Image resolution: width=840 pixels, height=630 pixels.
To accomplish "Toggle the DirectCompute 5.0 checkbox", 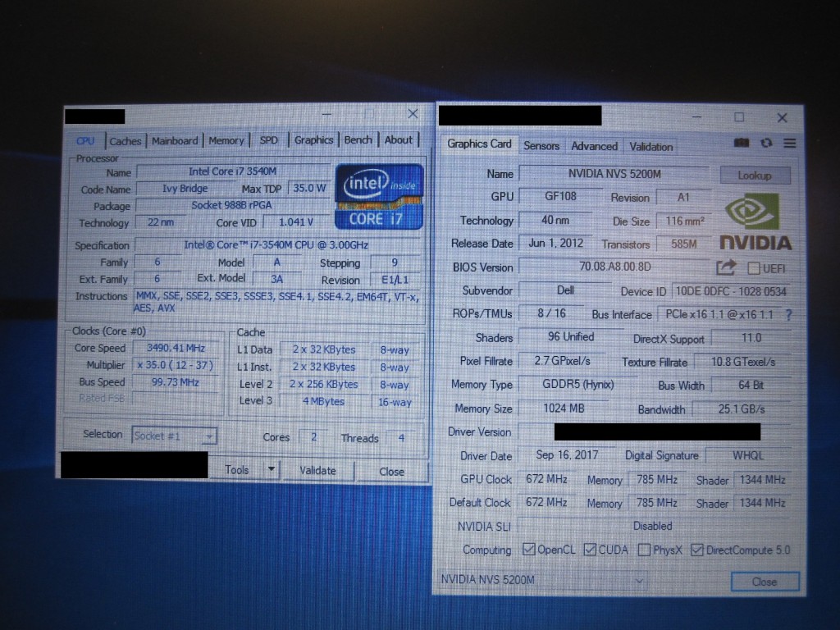I will coord(697,550).
